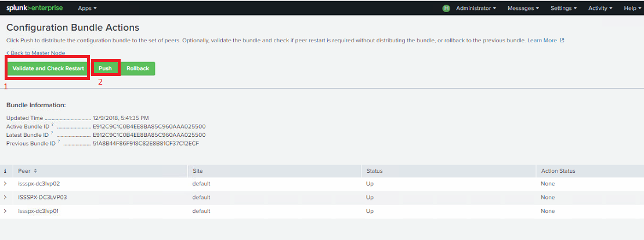Click the green Administrator avatar icon

(x=446, y=8)
